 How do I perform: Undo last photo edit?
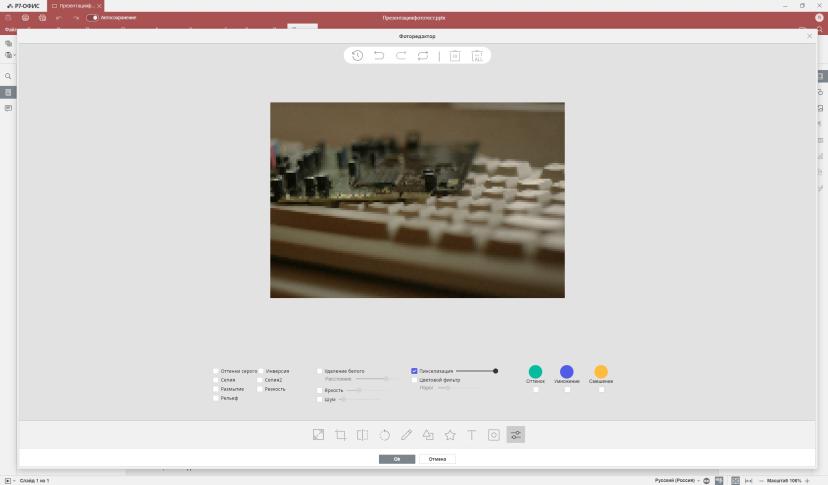click(x=379, y=55)
